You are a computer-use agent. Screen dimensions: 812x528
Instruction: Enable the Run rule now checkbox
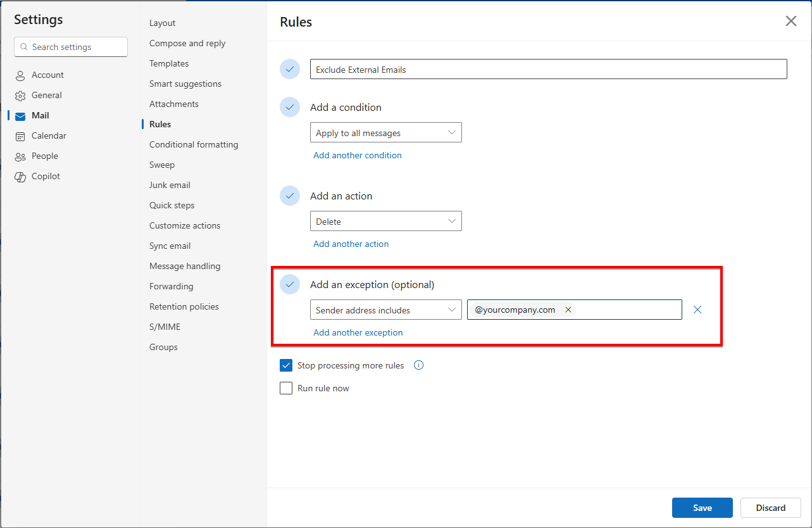pyautogui.click(x=286, y=388)
